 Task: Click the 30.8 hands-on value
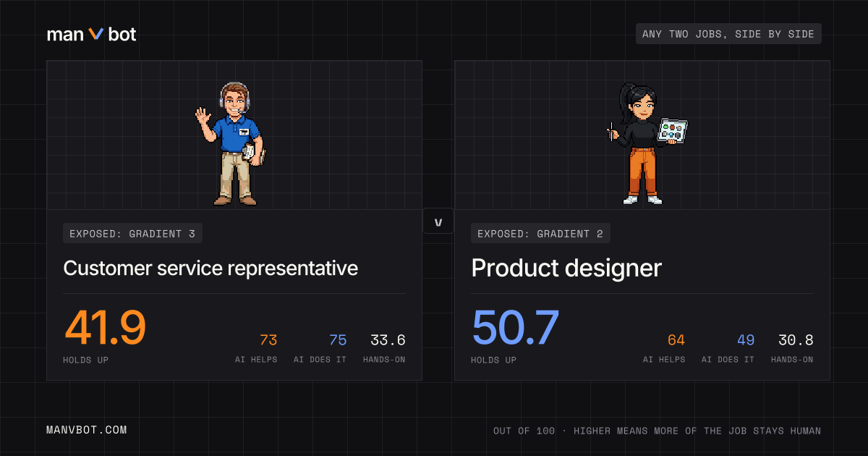(x=796, y=340)
